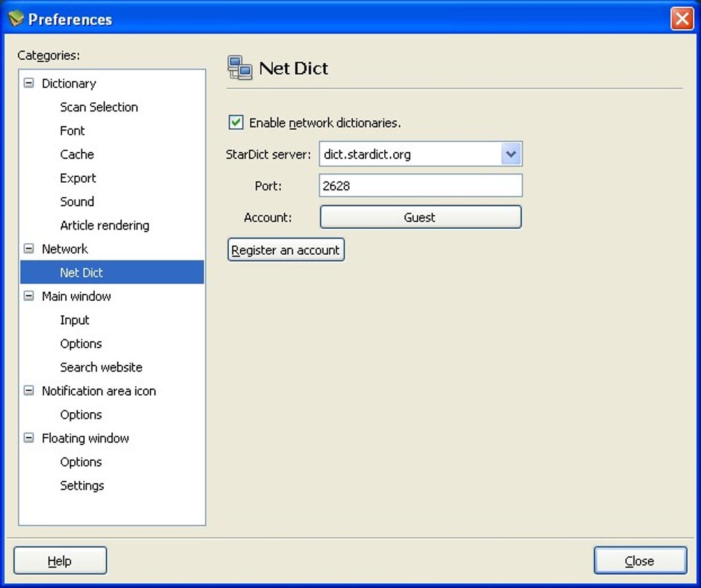Select Dictionary in the categories tree
This screenshot has width=701, height=588.
pos(69,84)
